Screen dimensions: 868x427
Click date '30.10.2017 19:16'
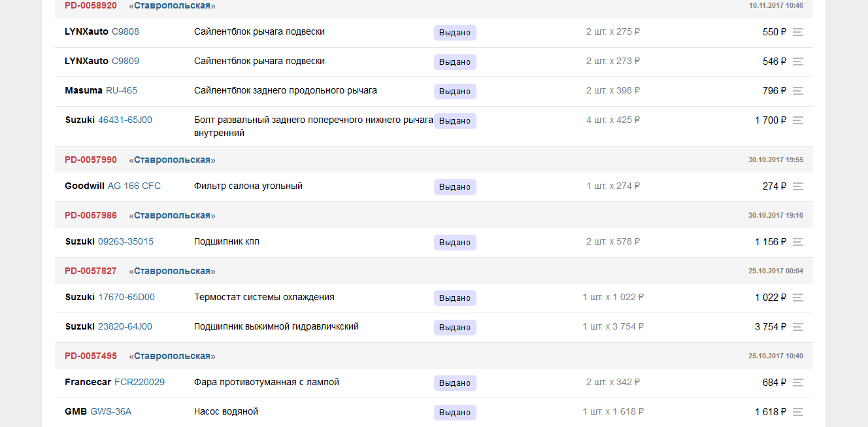(776, 215)
